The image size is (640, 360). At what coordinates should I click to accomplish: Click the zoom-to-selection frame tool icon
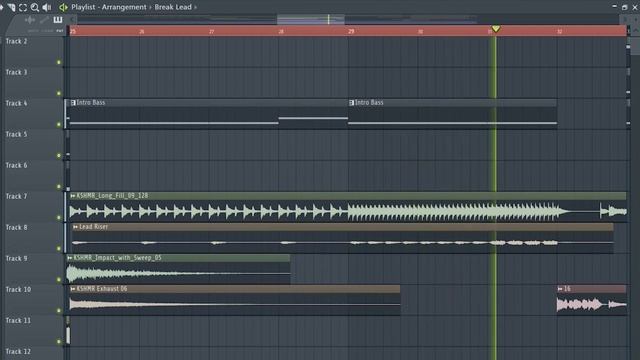click(23, 7)
